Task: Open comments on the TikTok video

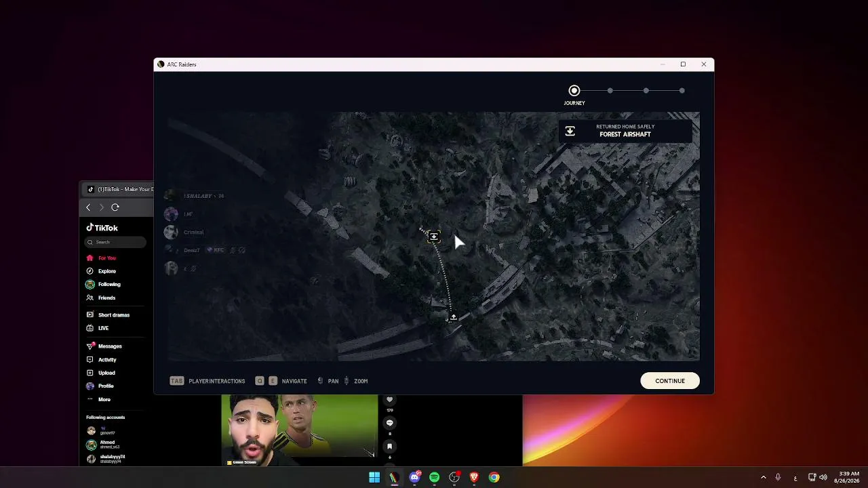Action: [389, 423]
